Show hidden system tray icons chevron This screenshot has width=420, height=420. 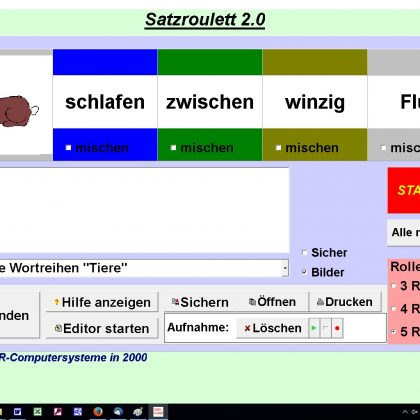point(405,412)
